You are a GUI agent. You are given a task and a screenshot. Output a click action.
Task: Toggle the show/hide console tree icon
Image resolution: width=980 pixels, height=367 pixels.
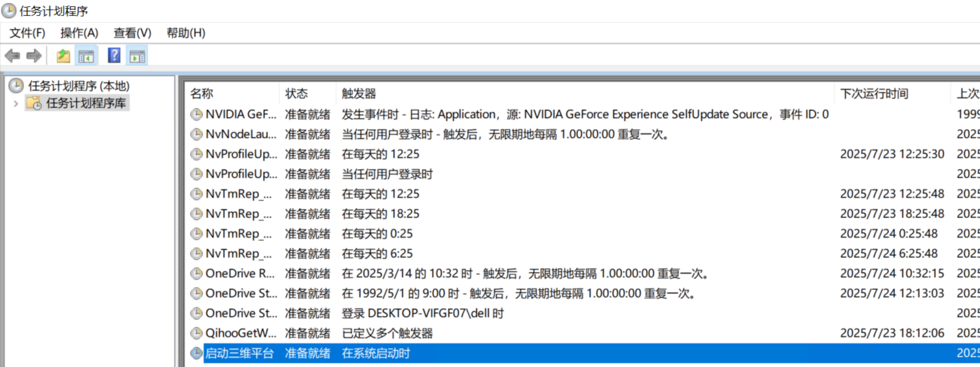[x=86, y=56]
